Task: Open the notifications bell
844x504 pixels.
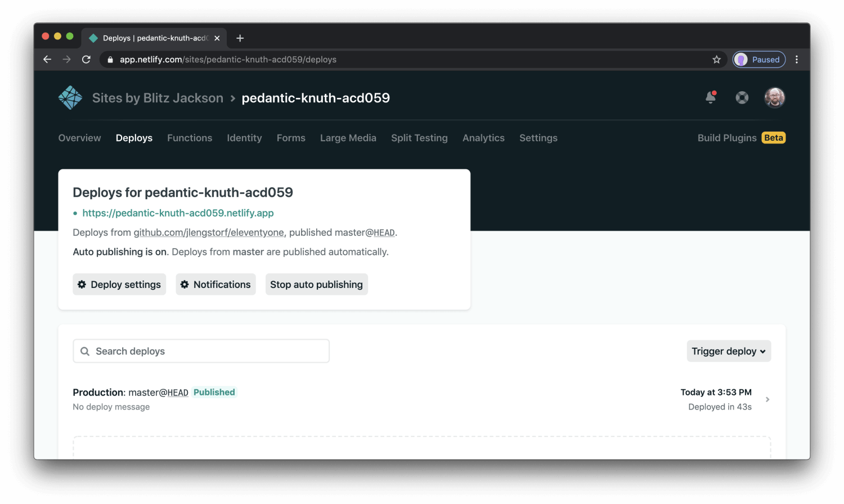Action: pyautogui.click(x=710, y=97)
